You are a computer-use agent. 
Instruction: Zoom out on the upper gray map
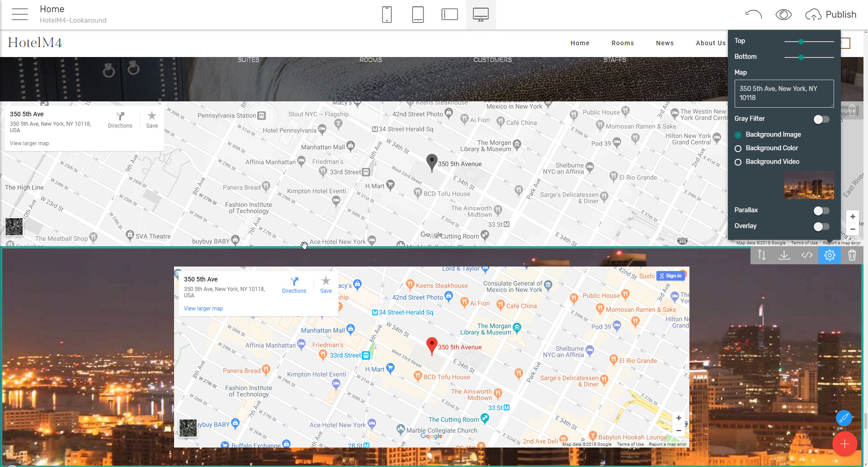(853, 229)
